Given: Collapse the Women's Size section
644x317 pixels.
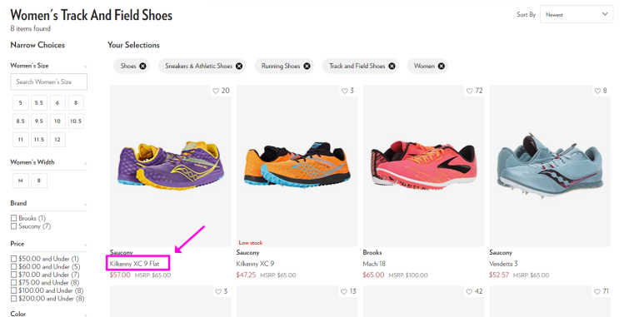Looking at the screenshot, I should 86,67.
